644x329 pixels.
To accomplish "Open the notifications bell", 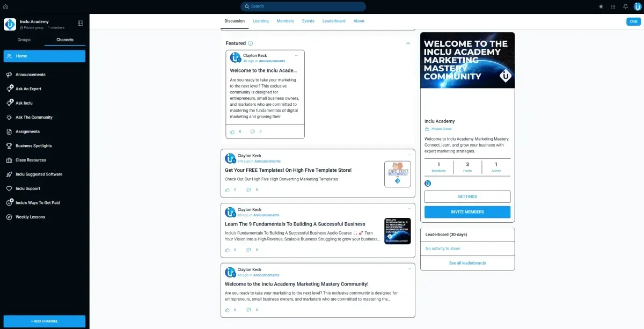I will pos(625,6).
